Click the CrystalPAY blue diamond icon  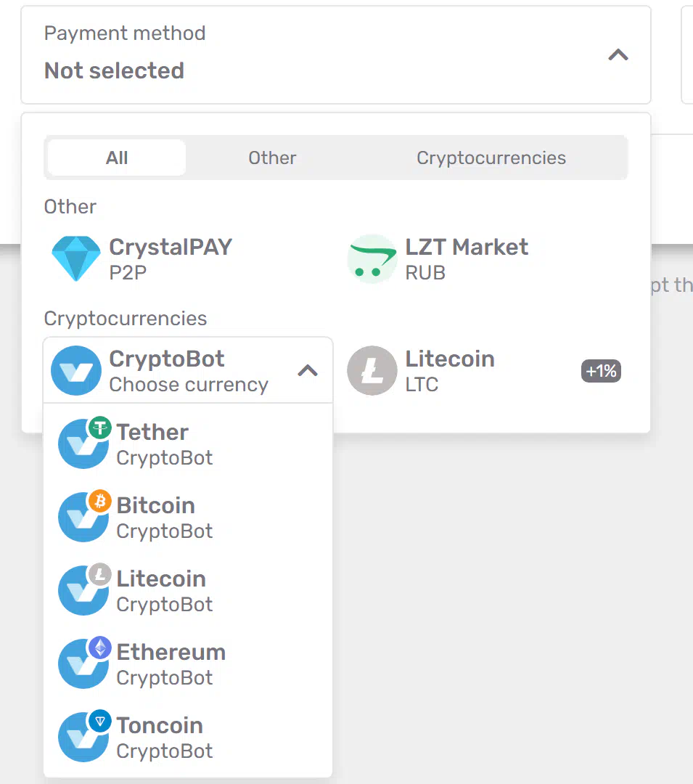76,259
